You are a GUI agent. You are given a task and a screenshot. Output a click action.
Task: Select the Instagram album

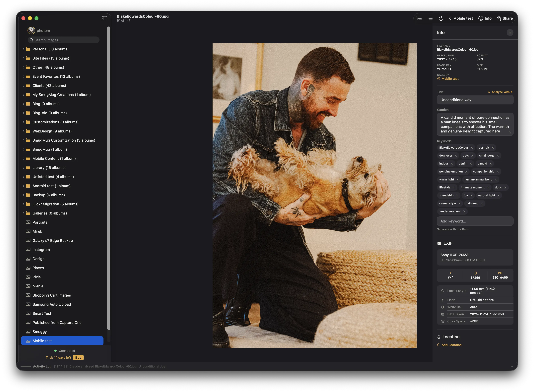(x=41, y=249)
